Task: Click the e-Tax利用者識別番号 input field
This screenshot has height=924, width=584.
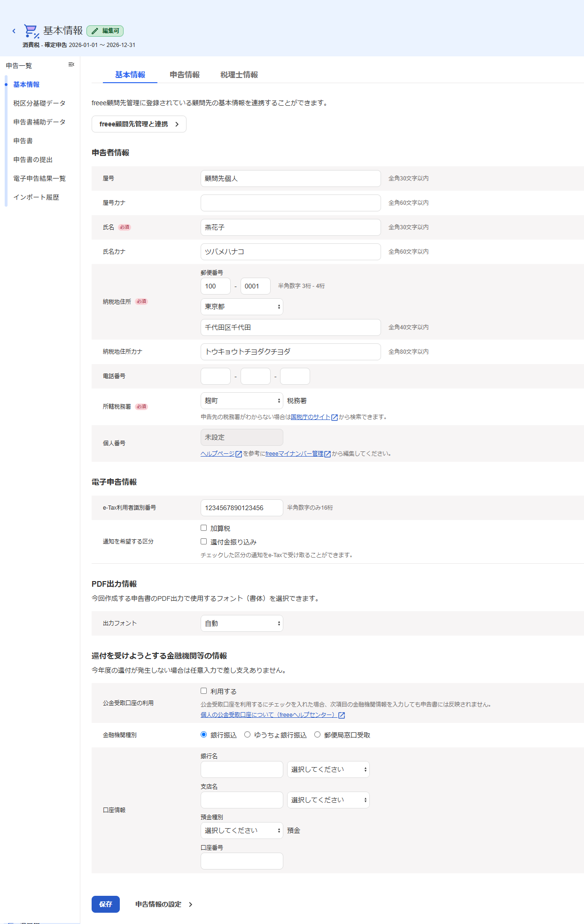Action: point(242,508)
